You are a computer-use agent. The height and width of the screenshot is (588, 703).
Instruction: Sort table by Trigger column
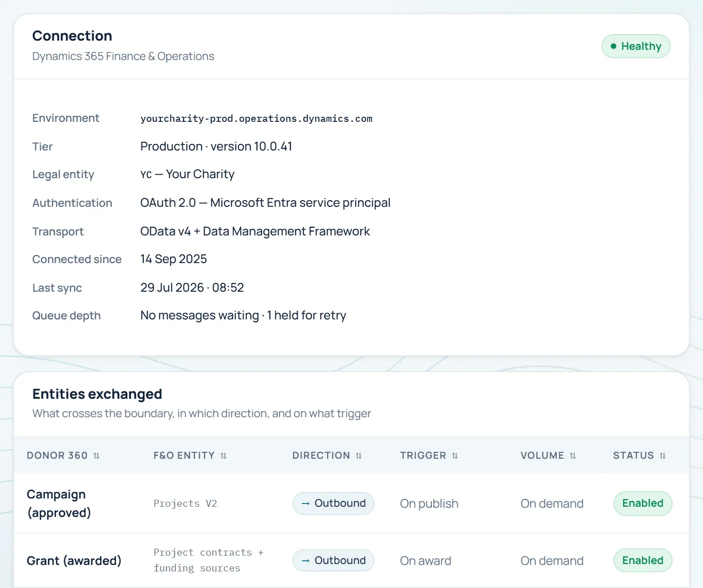(x=429, y=456)
